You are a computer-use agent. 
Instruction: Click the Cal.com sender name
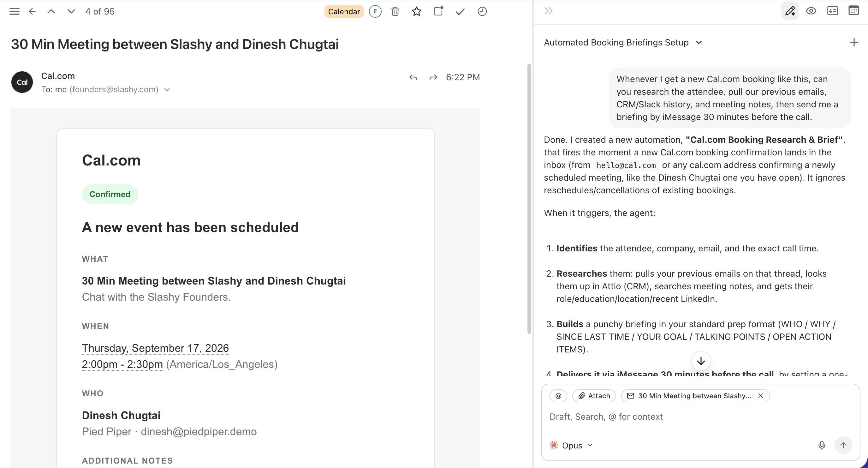point(58,76)
